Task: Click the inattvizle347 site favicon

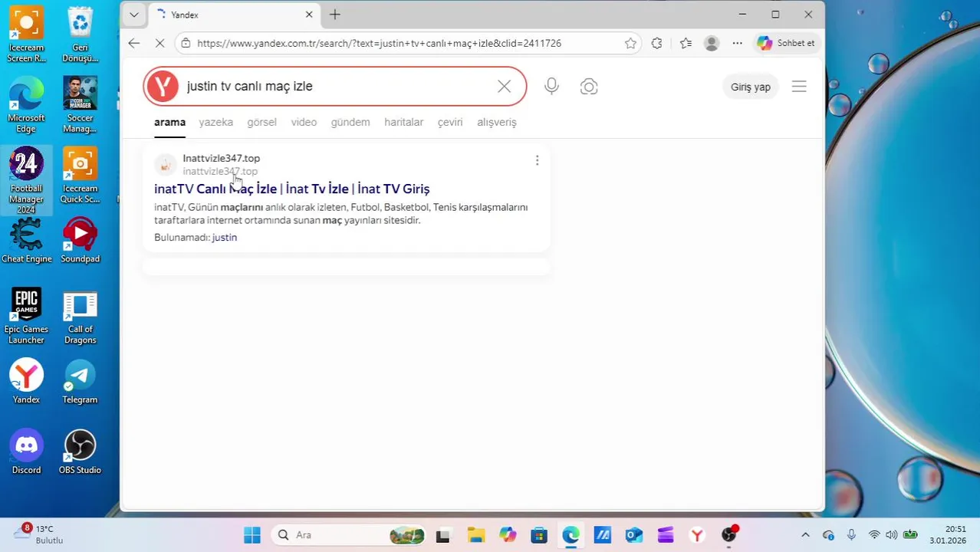Action: [x=165, y=165]
